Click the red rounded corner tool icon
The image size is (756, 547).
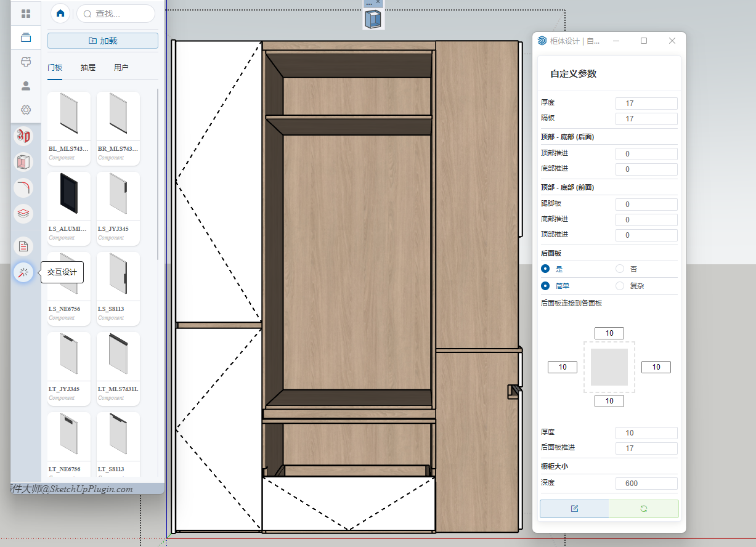pyautogui.click(x=23, y=188)
